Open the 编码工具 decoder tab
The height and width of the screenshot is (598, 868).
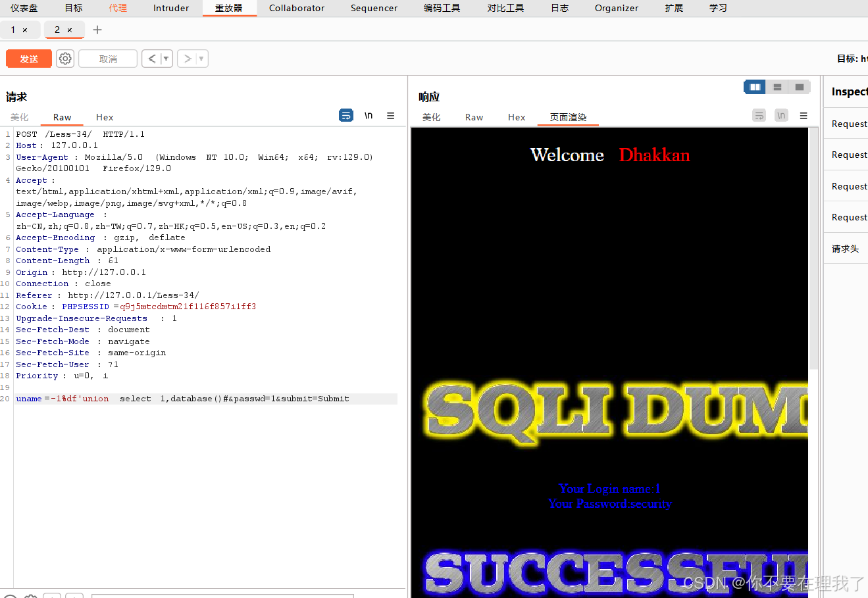point(442,8)
